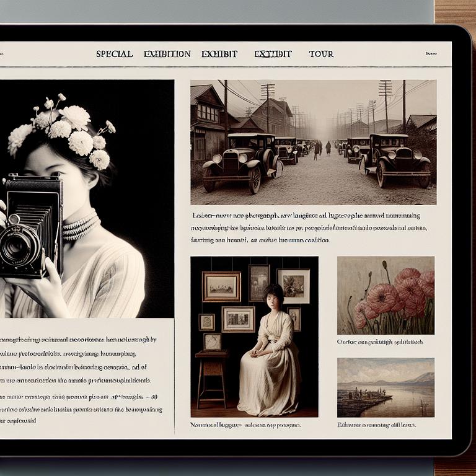Viewport: 476px width, 476px height.
Task: Click the pearl choker necklace in portrait
Action: [81, 226]
